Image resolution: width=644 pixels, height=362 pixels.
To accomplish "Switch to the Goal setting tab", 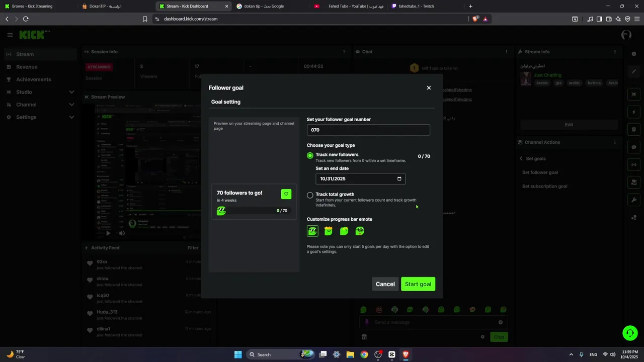I will pyautogui.click(x=225, y=102).
